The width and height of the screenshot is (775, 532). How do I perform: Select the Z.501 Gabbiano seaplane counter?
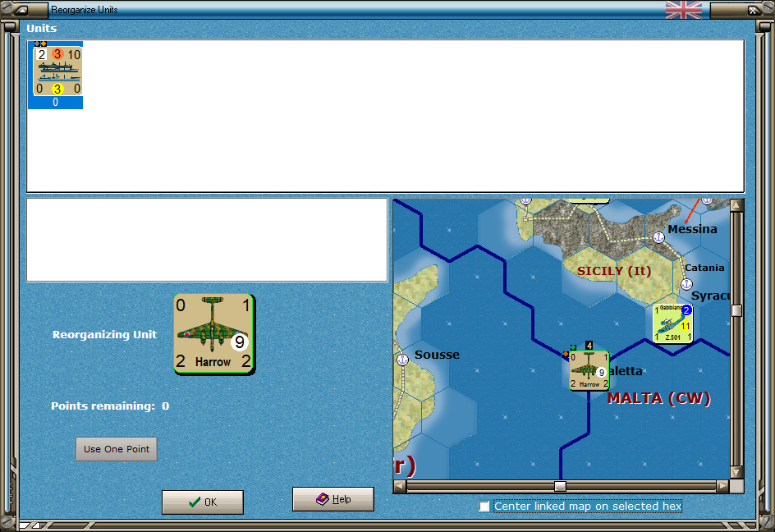672,323
